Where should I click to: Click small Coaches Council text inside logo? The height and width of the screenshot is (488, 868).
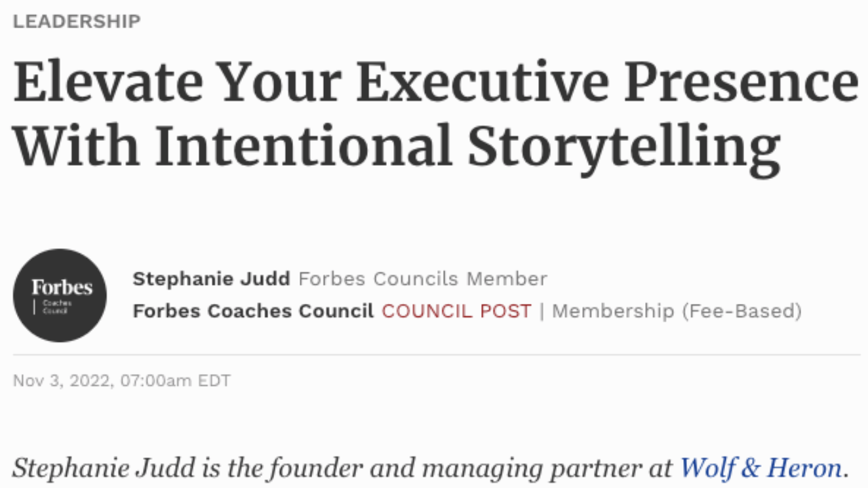(x=57, y=307)
